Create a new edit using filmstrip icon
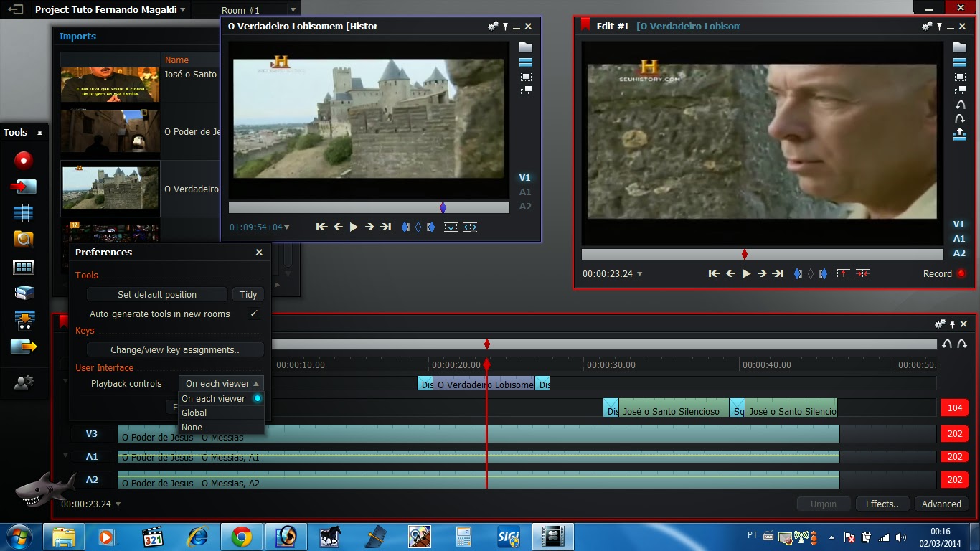 (x=24, y=213)
